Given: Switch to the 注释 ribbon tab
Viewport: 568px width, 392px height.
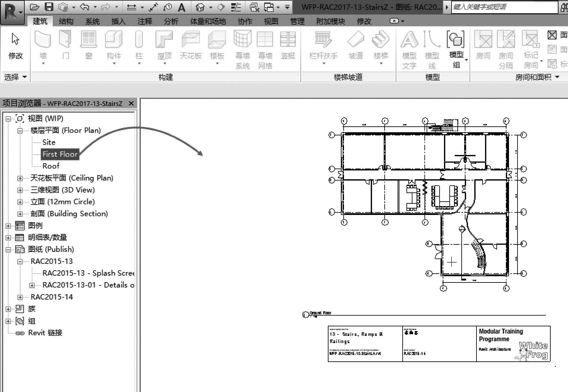Looking at the screenshot, I should pyautogui.click(x=145, y=21).
